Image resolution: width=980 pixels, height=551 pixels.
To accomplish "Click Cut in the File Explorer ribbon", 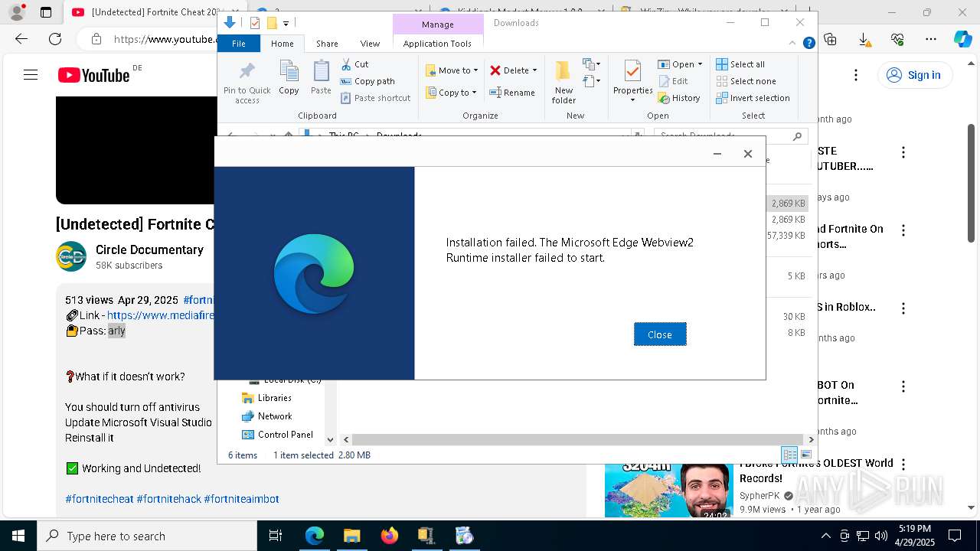I will point(354,64).
